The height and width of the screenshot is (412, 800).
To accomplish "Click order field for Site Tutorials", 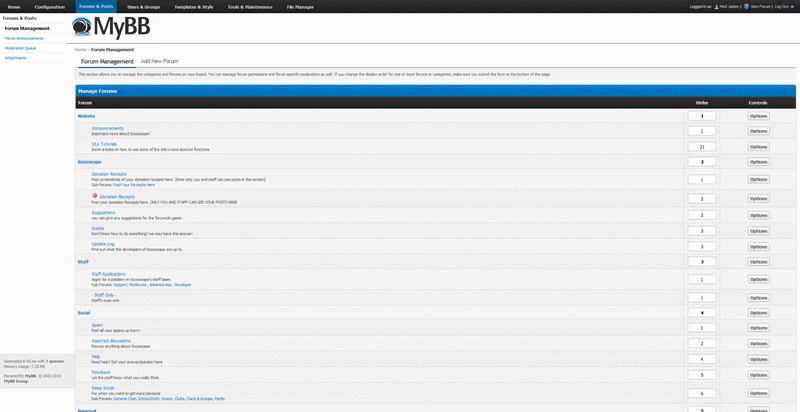I will (x=701, y=146).
